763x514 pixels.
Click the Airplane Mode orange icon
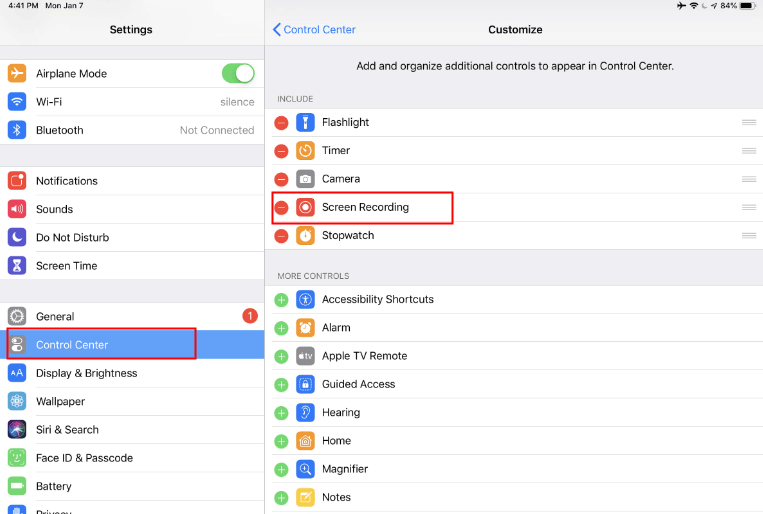[17, 73]
